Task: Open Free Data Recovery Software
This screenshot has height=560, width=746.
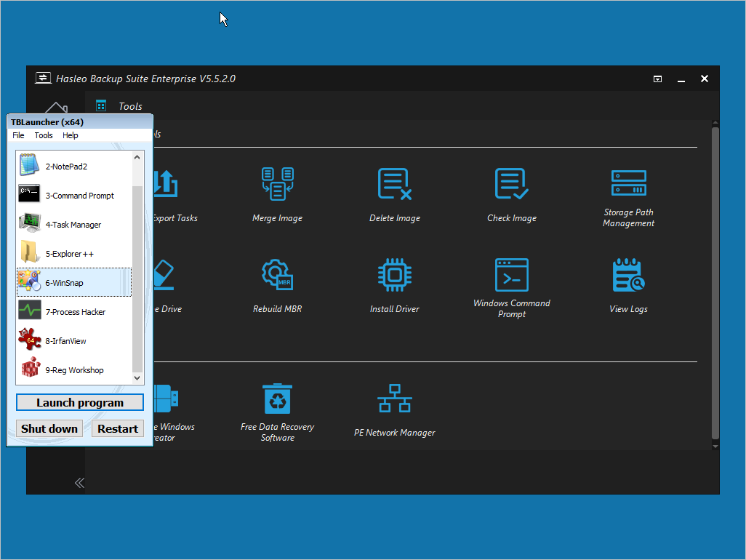Action: 277,412
